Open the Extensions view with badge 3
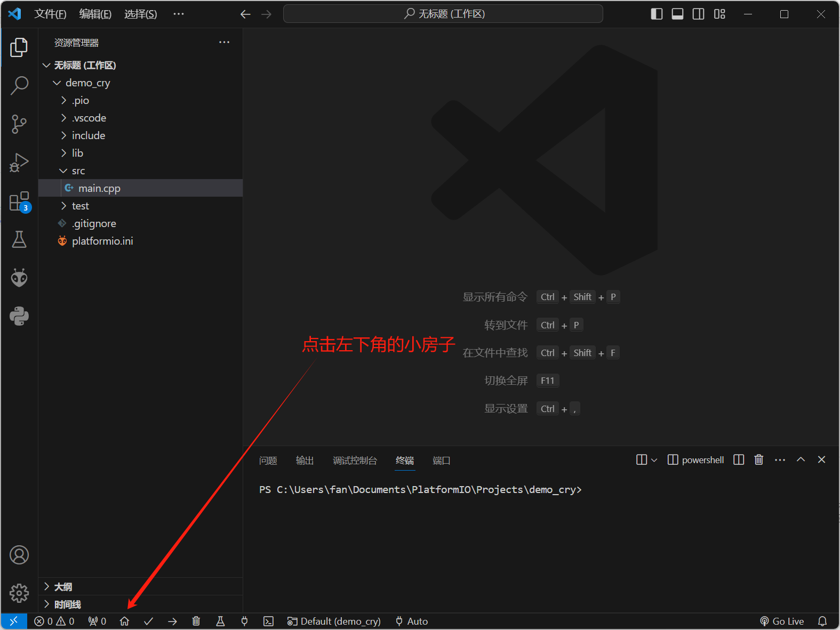Screen dimensions: 840x630 [19, 202]
